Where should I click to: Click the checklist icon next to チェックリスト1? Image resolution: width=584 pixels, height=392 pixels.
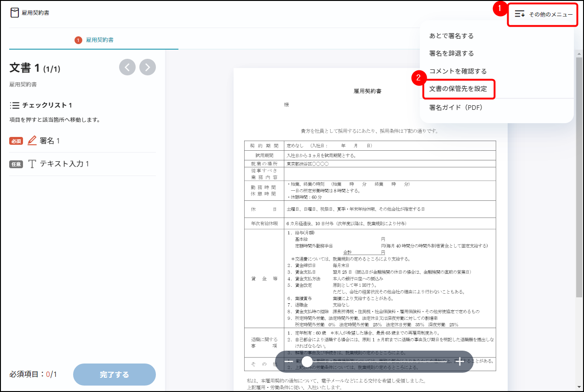coord(15,105)
